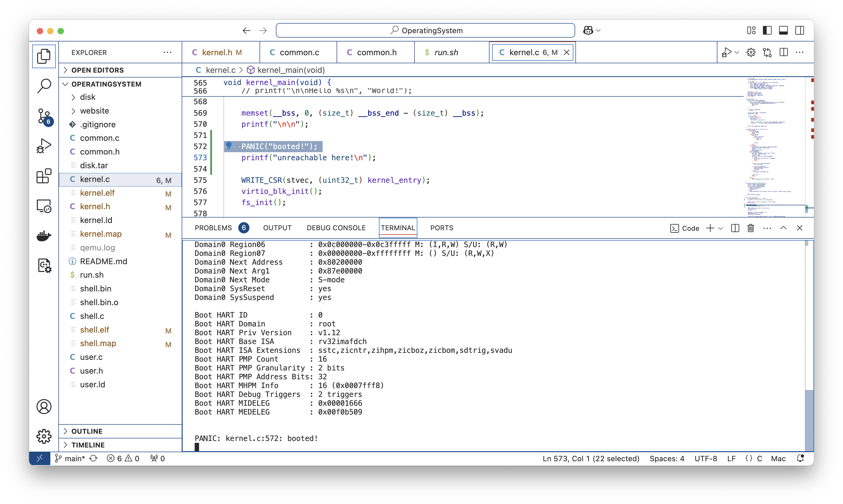843x504 pixels.
Task: Open Run and Debug view
Action: coord(44,146)
